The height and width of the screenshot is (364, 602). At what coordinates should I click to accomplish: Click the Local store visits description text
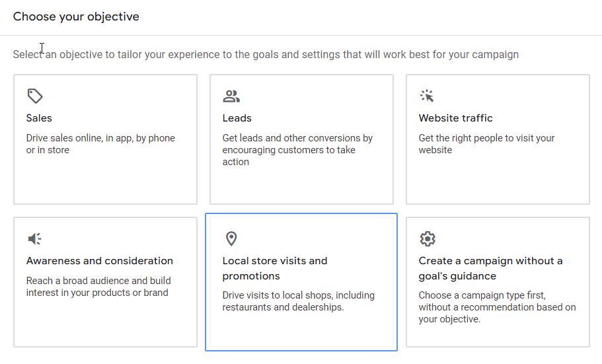[298, 301]
